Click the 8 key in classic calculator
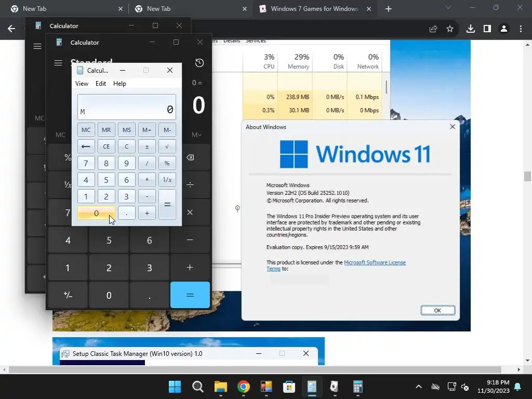This screenshot has height=399, width=532. [x=106, y=163]
